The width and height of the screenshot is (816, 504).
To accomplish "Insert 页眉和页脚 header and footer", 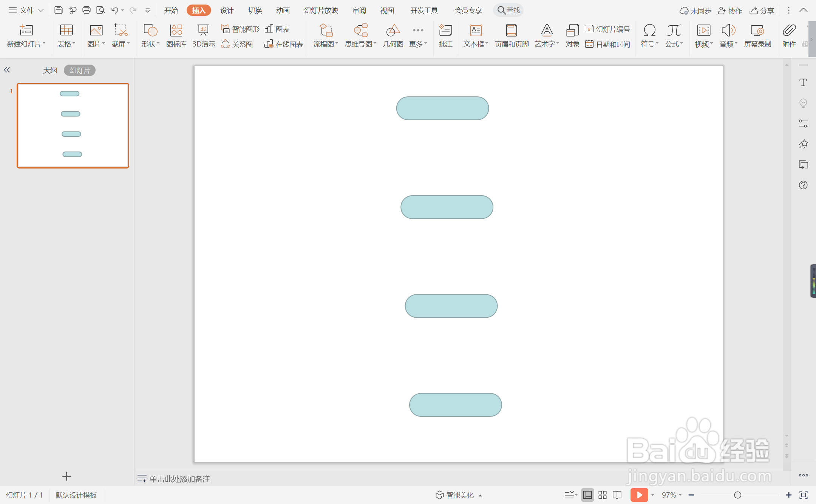I will [x=512, y=36].
